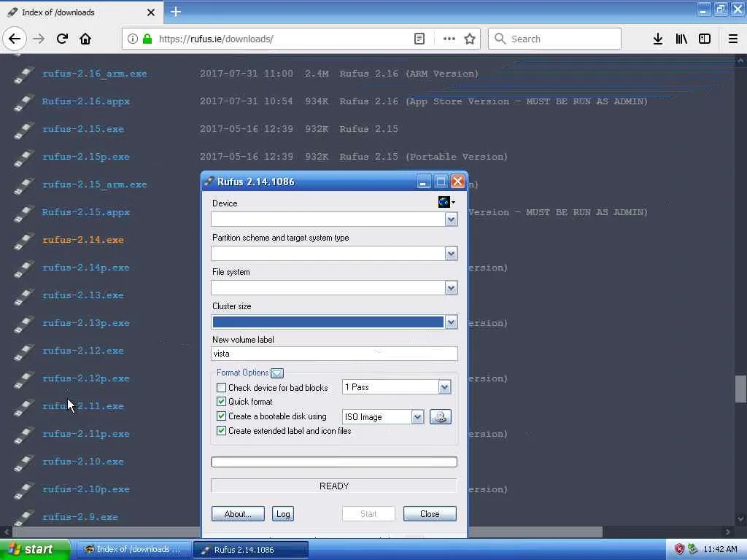Close the Index of /downloads tab

coord(151,12)
